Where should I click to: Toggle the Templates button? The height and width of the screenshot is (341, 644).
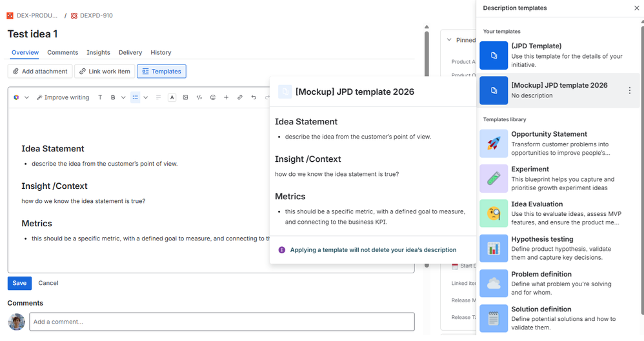(x=161, y=71)
